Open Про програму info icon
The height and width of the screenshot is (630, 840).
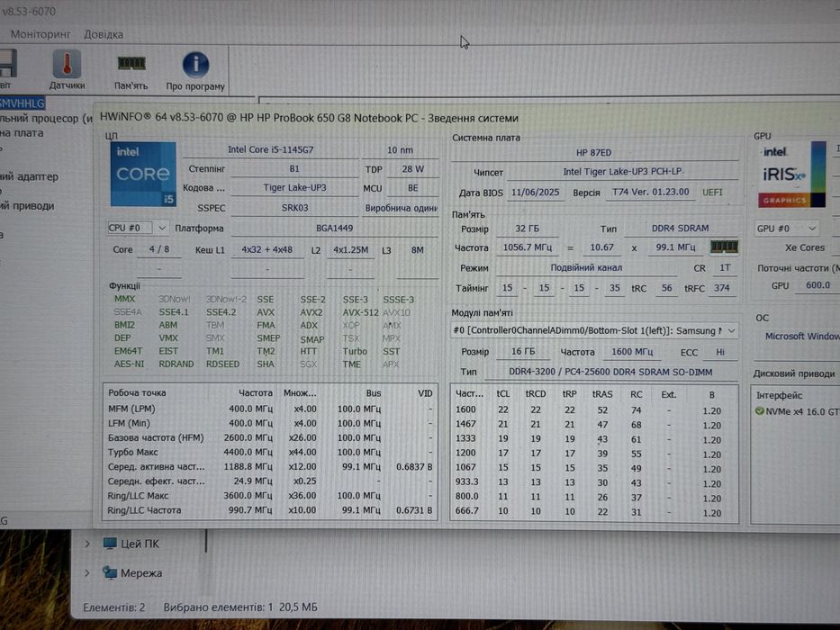pos(195,65)
